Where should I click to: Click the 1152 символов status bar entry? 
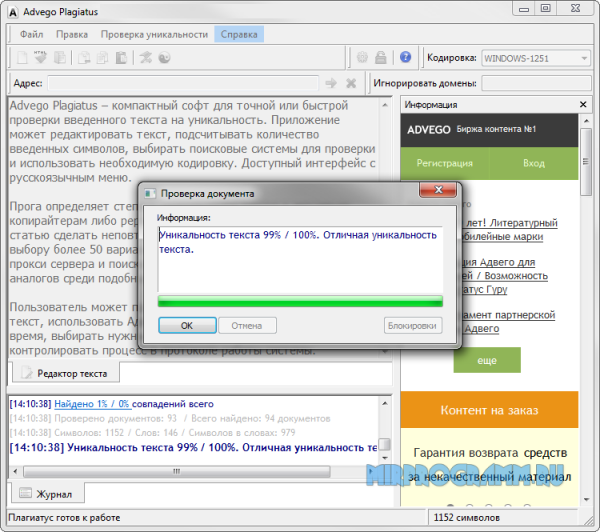(x=467, y=517)
